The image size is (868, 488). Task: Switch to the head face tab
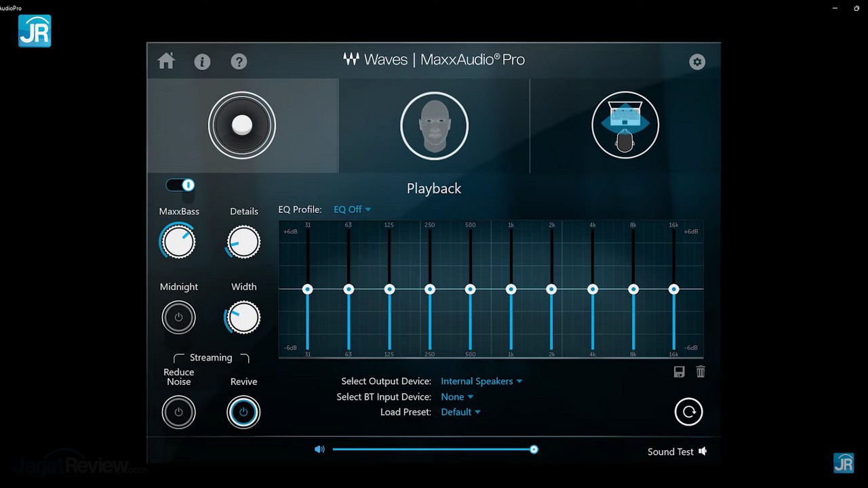coord(434,126)
